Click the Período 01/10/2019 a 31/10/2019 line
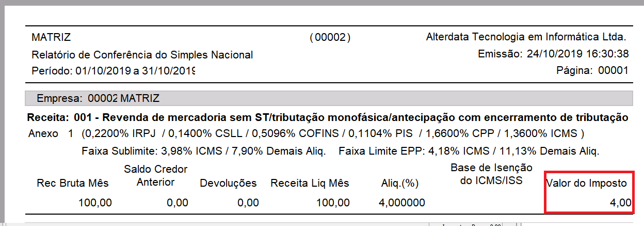 click(113, 71)
